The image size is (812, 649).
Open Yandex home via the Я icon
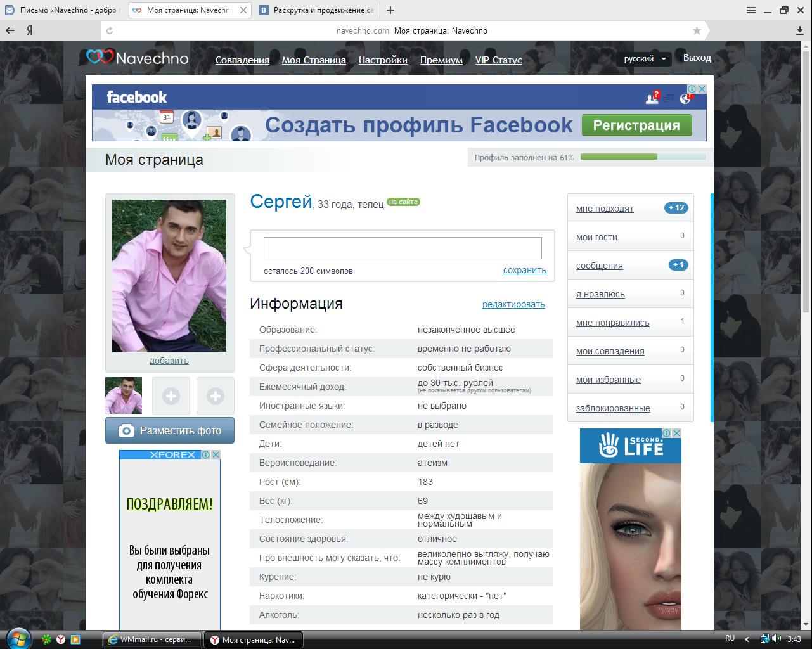point(30,30)
